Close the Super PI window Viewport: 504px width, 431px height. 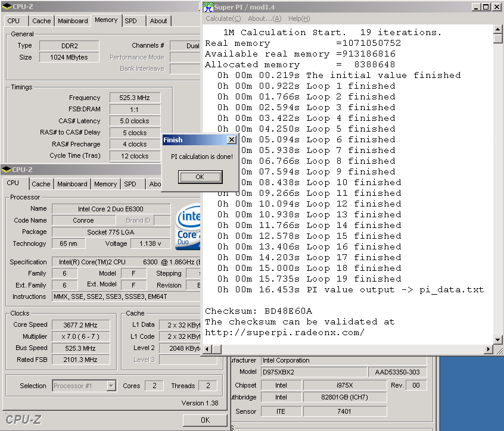[497, 7]
